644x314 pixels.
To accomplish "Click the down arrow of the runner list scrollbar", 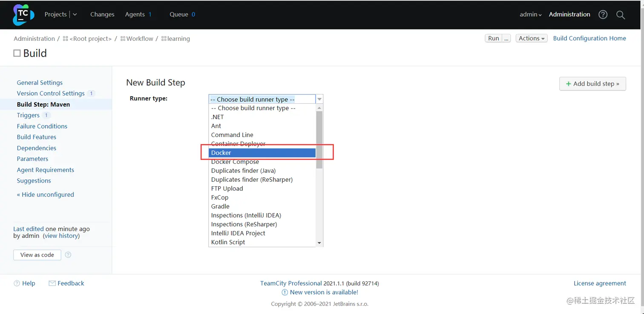I will tap(319, 243).
